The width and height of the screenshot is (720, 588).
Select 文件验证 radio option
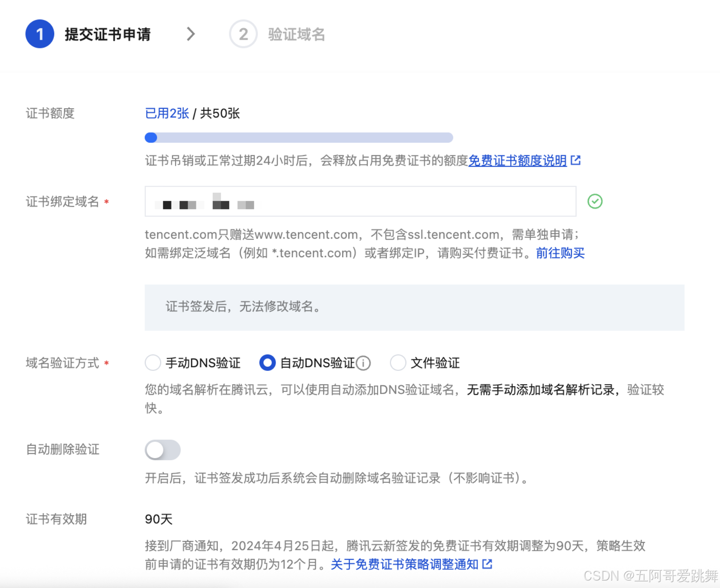(398, 363)
